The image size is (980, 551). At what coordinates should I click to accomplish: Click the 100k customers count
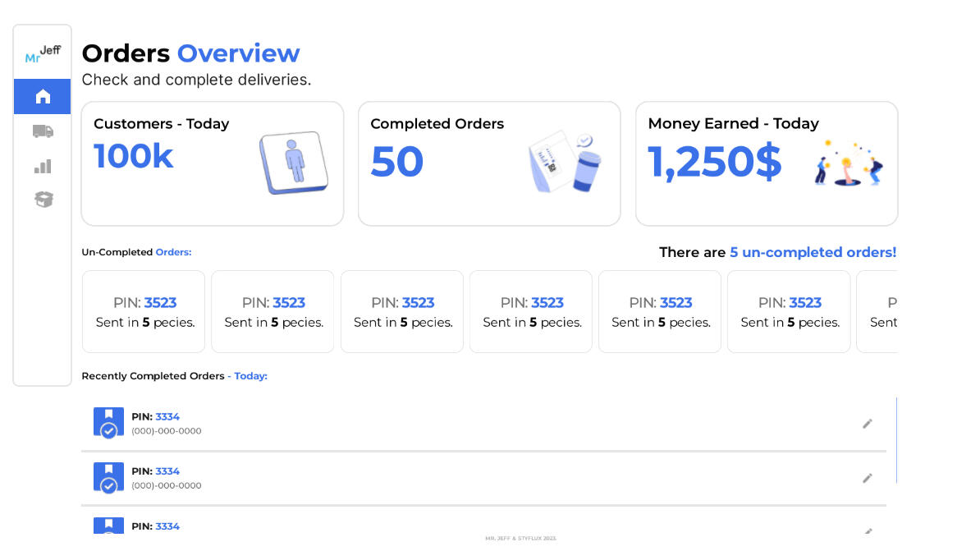point(133,156)
